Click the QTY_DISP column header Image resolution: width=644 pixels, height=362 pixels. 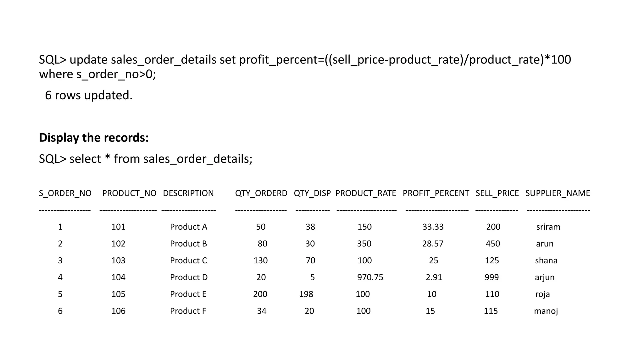pos(312,193)
